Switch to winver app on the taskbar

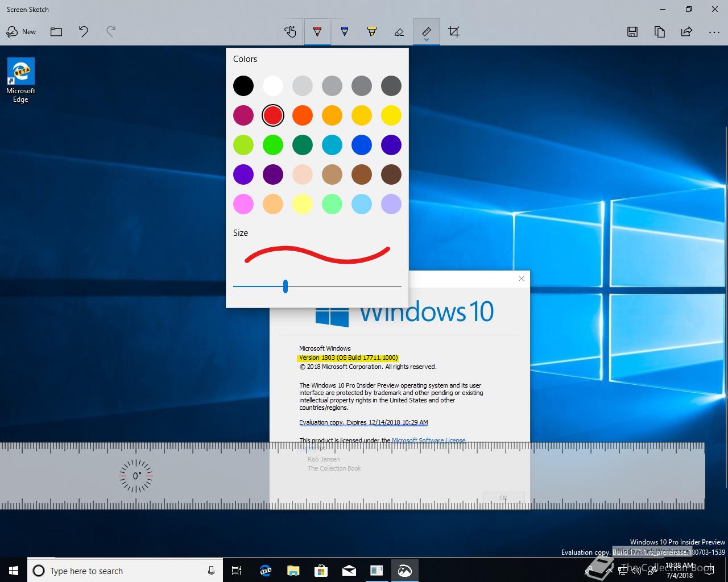point(377,571)
